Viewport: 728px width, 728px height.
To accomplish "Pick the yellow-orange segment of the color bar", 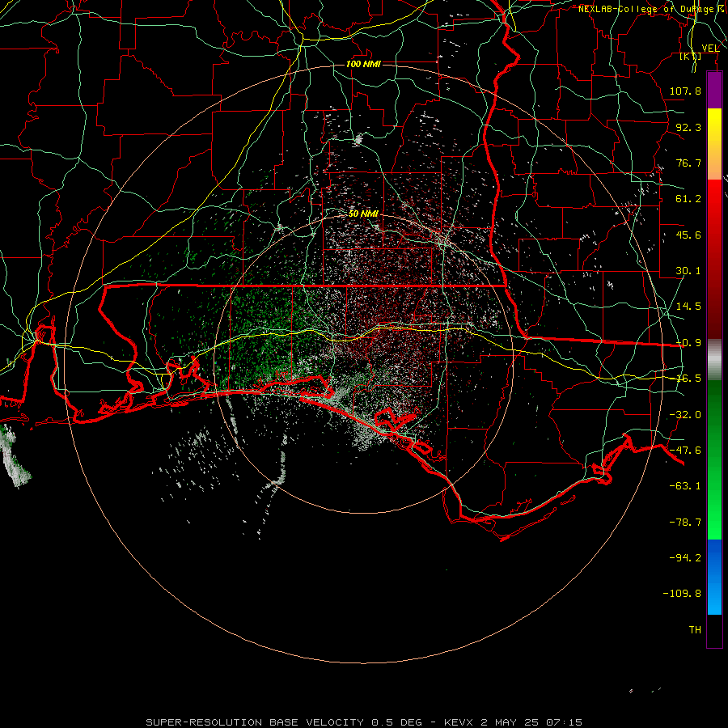I will coord(714,144).
